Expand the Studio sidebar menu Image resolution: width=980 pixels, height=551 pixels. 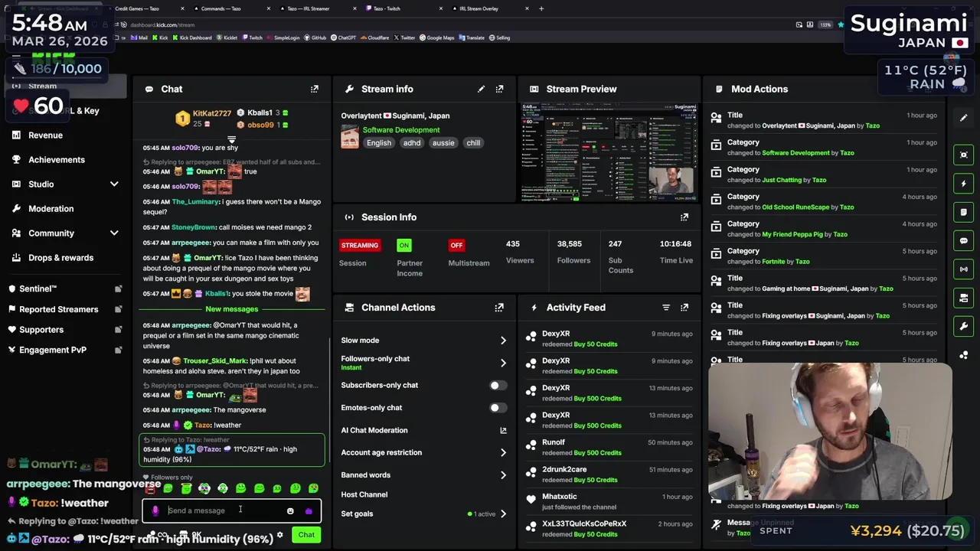click(x=114, y=184)
